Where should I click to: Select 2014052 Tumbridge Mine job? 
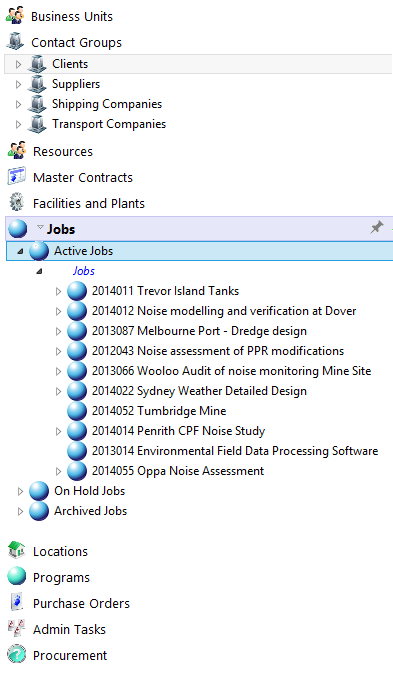coord(158,411)
